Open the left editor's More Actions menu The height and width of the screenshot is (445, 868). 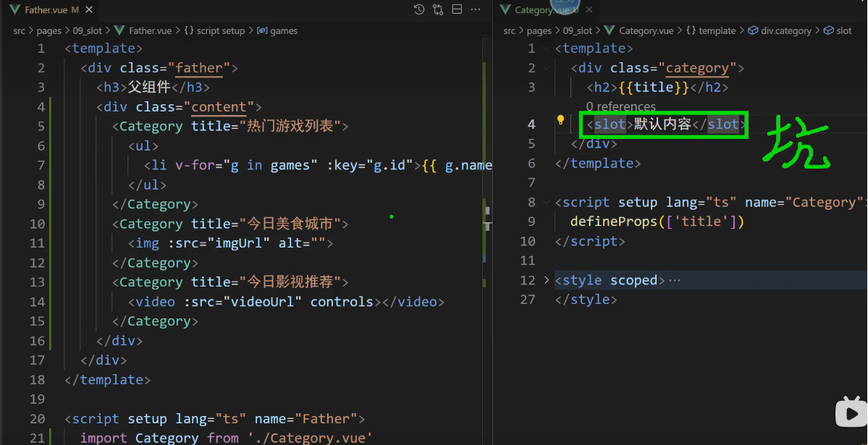click(x=476, y=9)
